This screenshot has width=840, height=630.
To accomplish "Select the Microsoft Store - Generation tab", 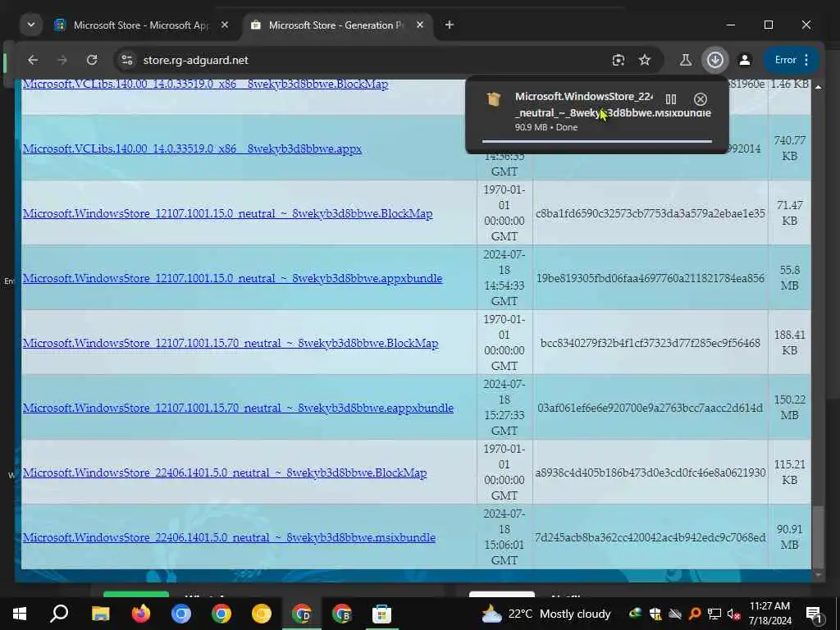I will coord(337,25).
